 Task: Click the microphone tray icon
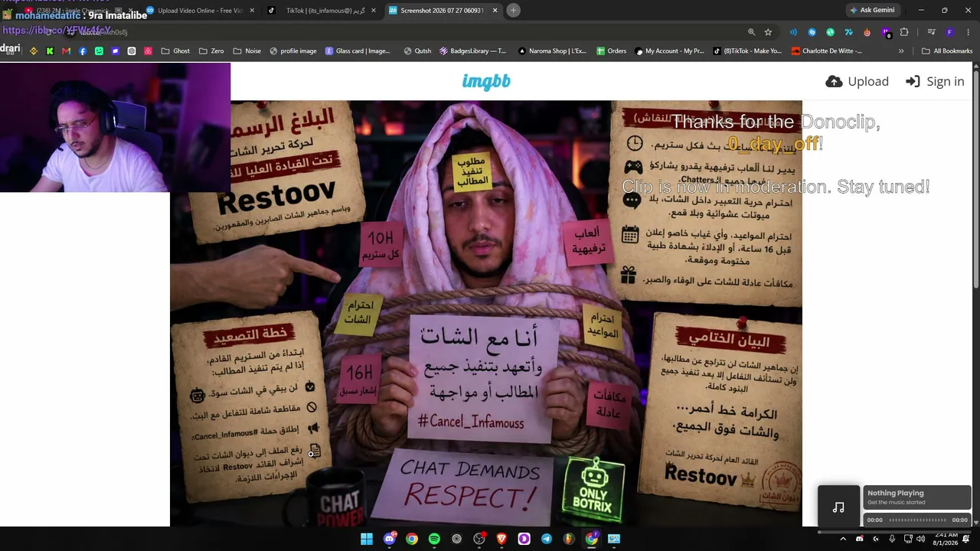[892, 539]
